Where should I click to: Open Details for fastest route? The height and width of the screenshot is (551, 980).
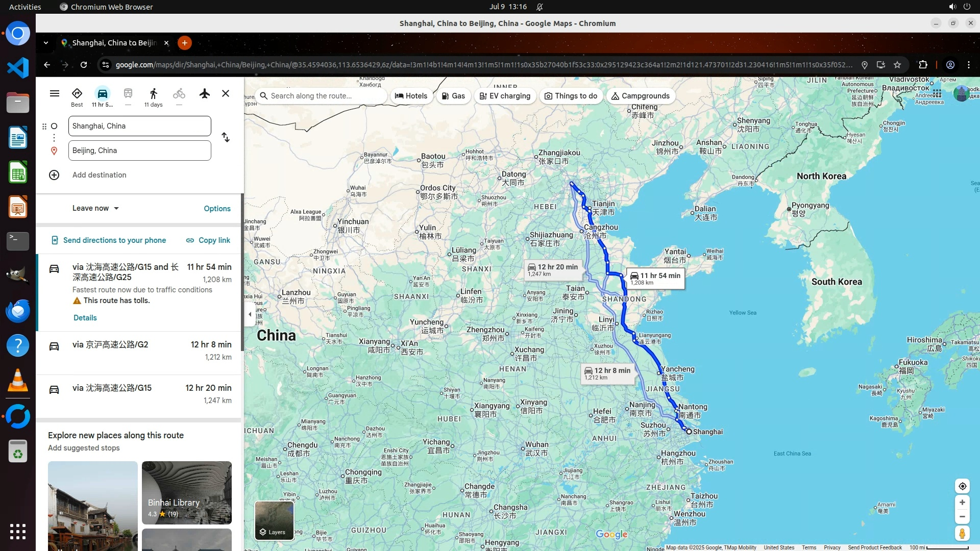[x=85, y=318]
